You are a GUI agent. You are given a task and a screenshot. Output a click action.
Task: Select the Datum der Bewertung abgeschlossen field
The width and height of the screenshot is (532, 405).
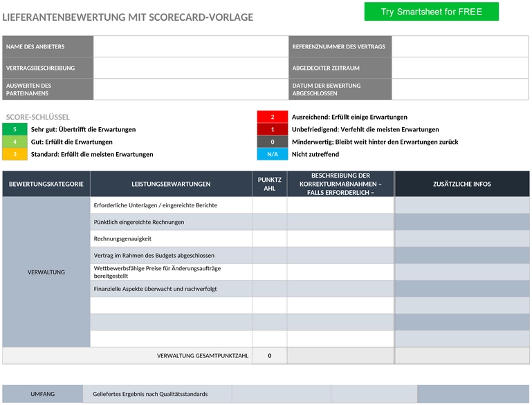click(x=460, y=89)
